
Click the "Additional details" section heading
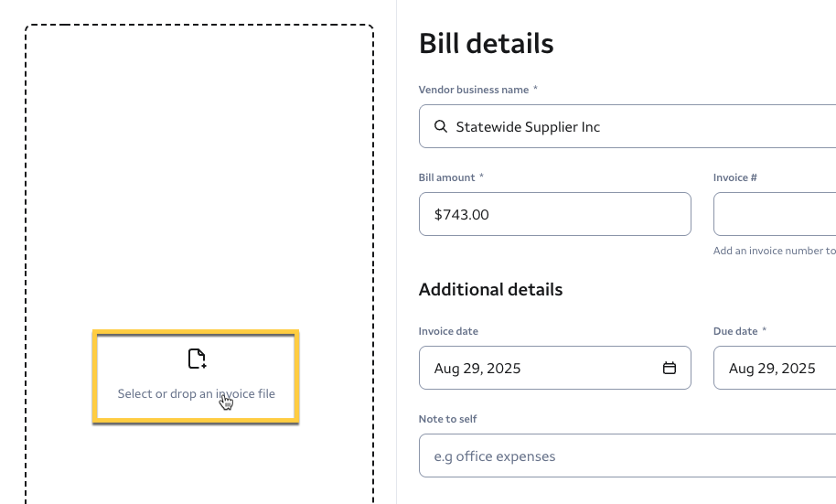tap(490, 290)
